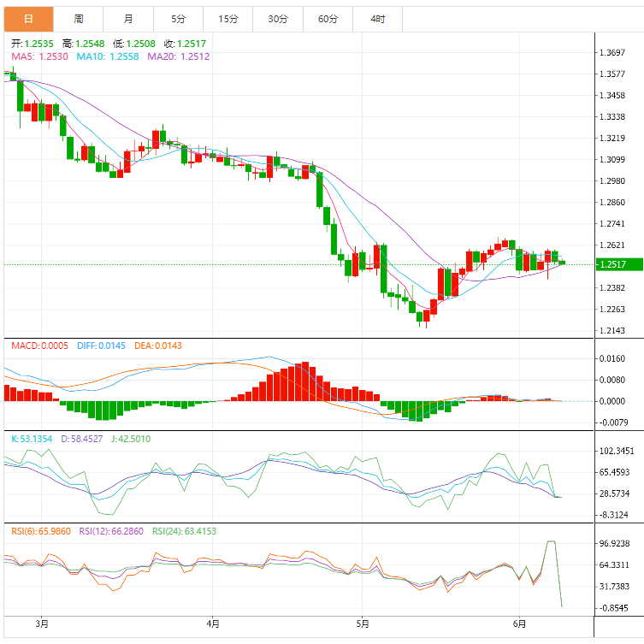644x644 pixels.
Task: Click the 31.7383 RSI axis label
Action: [x=614, y=586]
